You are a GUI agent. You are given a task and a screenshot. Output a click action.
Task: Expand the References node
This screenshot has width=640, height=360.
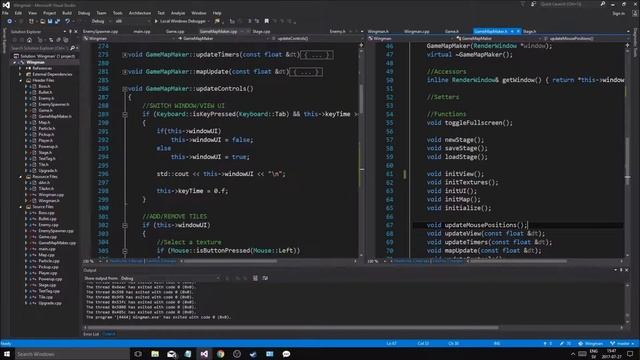(20, 68)
